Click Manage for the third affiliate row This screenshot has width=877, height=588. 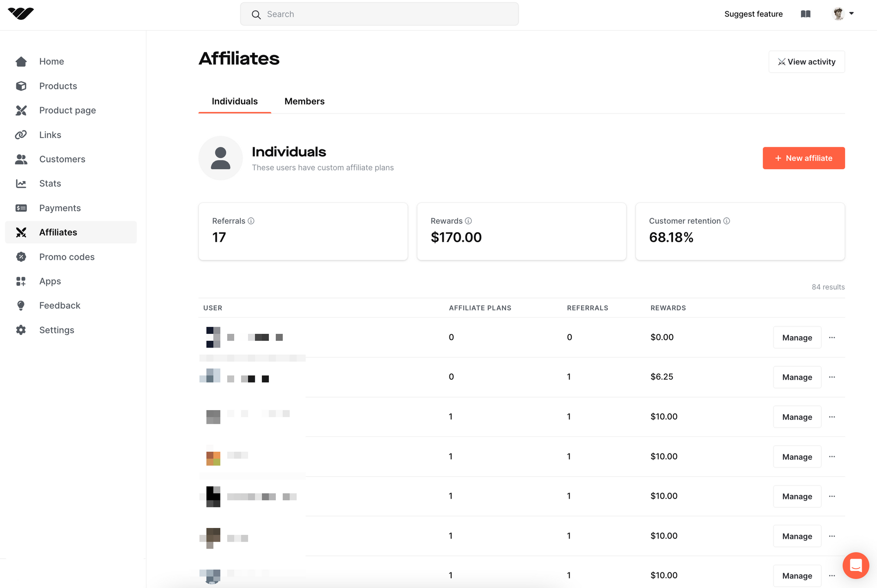(797, 417)
